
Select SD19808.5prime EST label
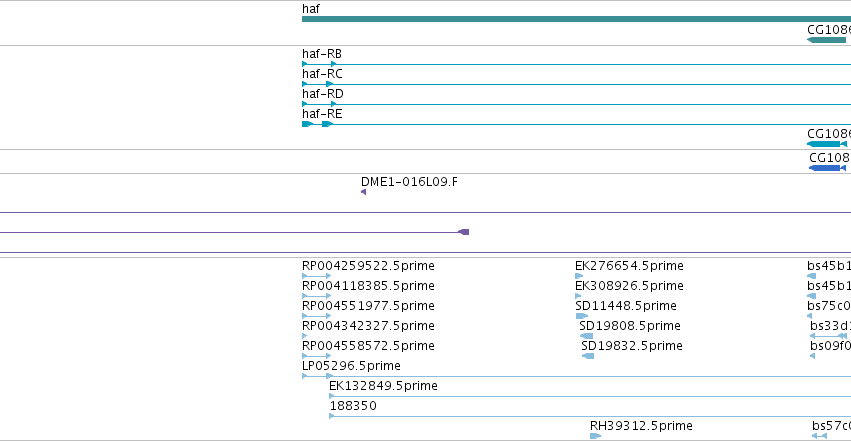(630, 326)
